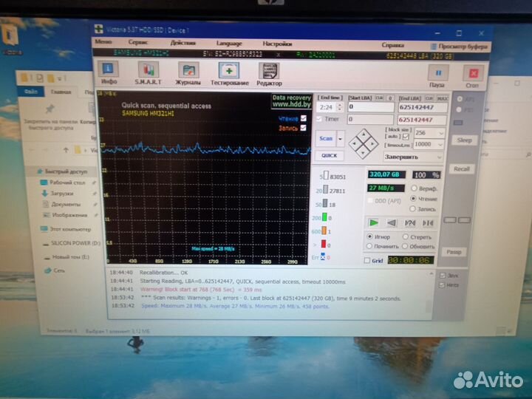
Task: Click the End LBA 625142447 field
Action: pos(423,108)
